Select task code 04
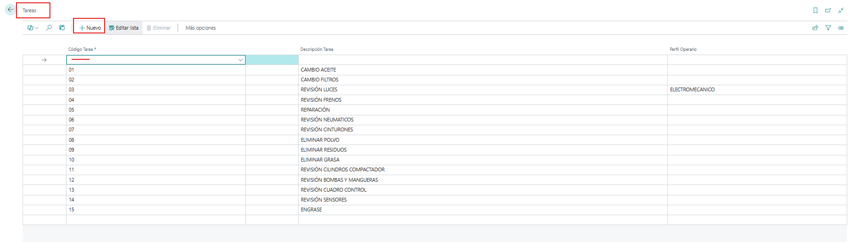868x242 pixels. click(x=156, y=100)
